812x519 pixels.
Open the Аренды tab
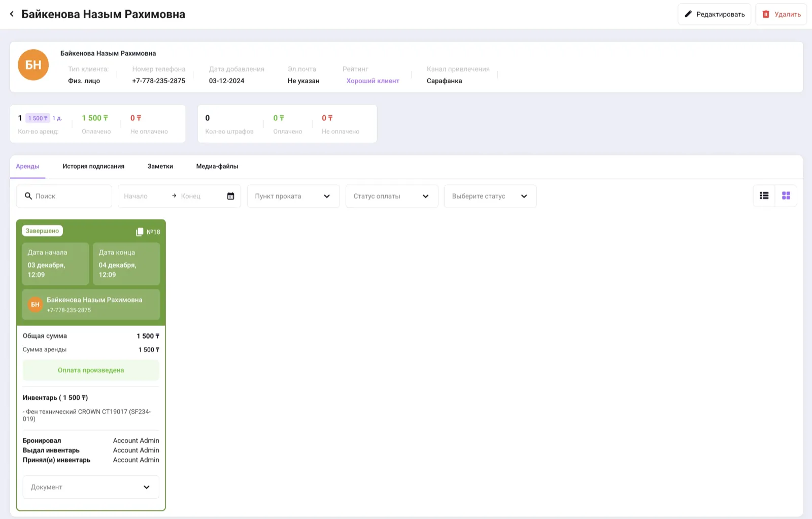(x=28, y=166)
